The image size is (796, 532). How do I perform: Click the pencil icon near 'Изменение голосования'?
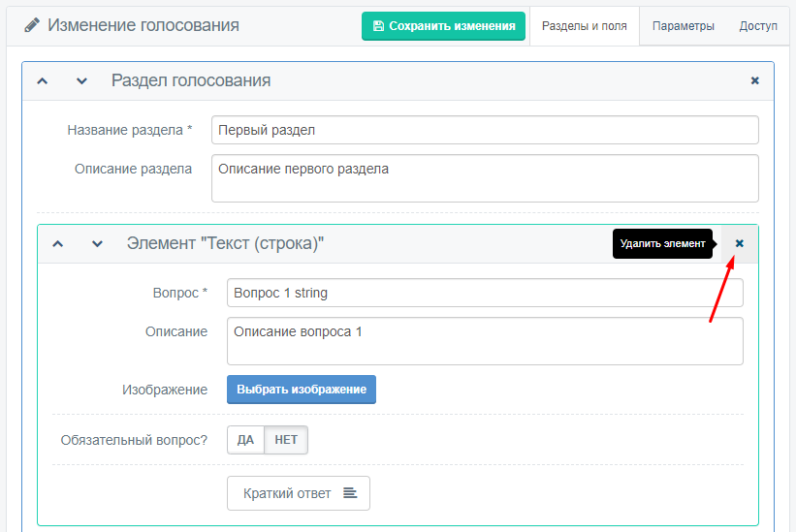click(x=31, y=25)
